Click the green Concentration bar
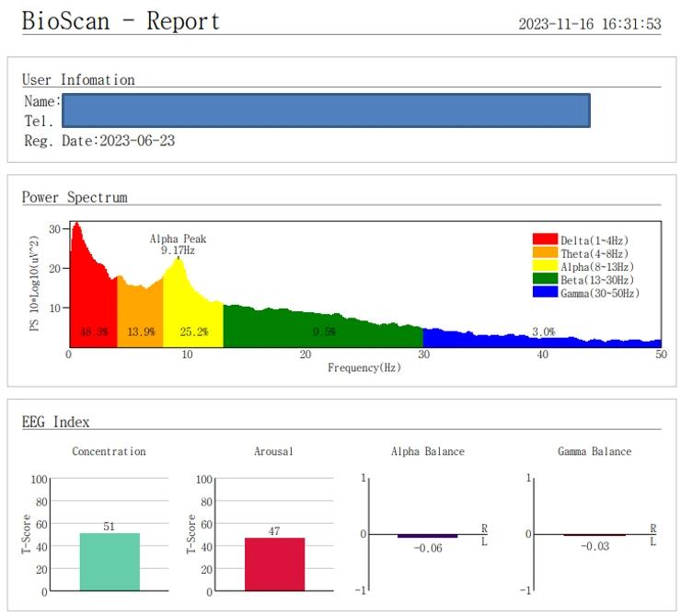The image size is (681, 616). (110, 562)
